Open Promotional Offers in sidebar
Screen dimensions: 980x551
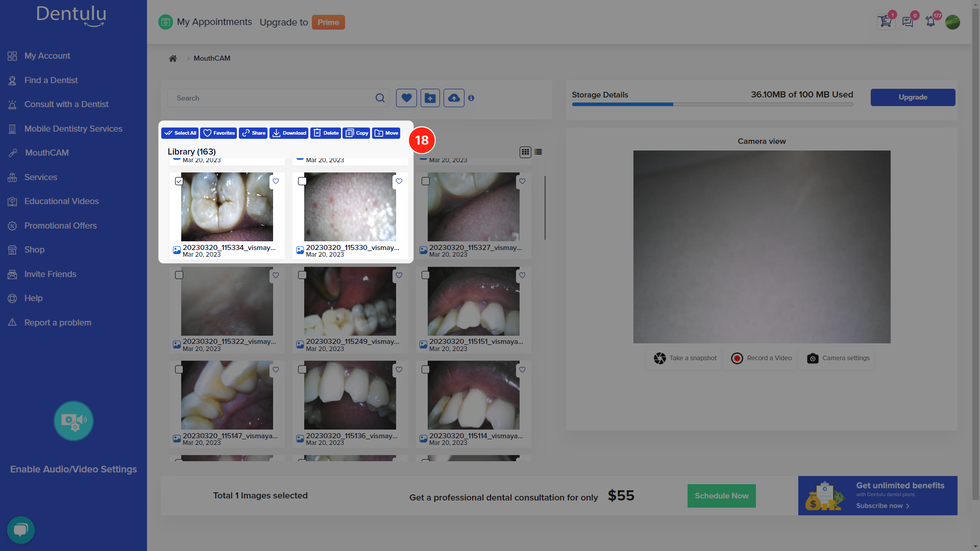60,226
